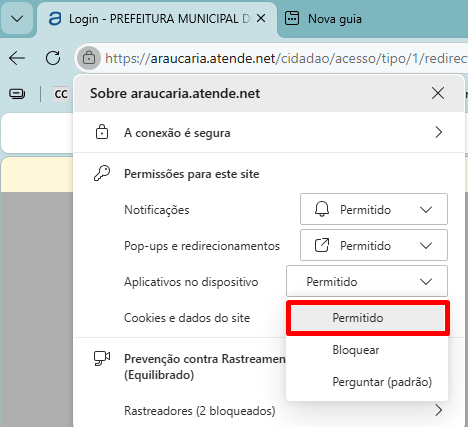The width and height of the screenshot is (468, 427).
Task: Reload the page with refresh icon
Action: coord(53,58)
